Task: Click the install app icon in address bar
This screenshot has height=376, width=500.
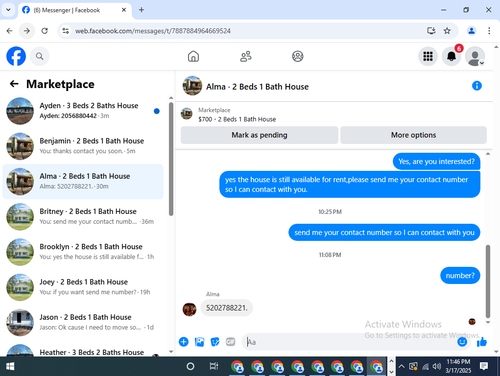Action: [431, 31]
